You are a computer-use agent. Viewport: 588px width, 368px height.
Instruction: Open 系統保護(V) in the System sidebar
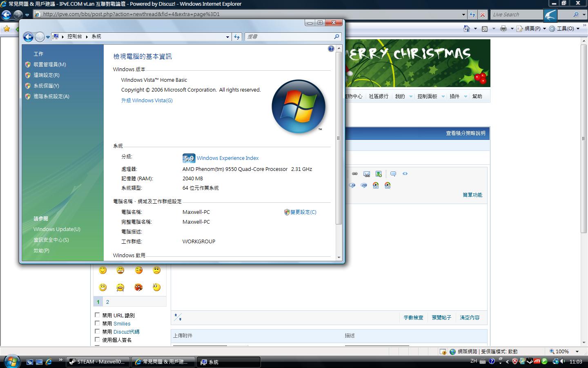click(x=46, y=86)
